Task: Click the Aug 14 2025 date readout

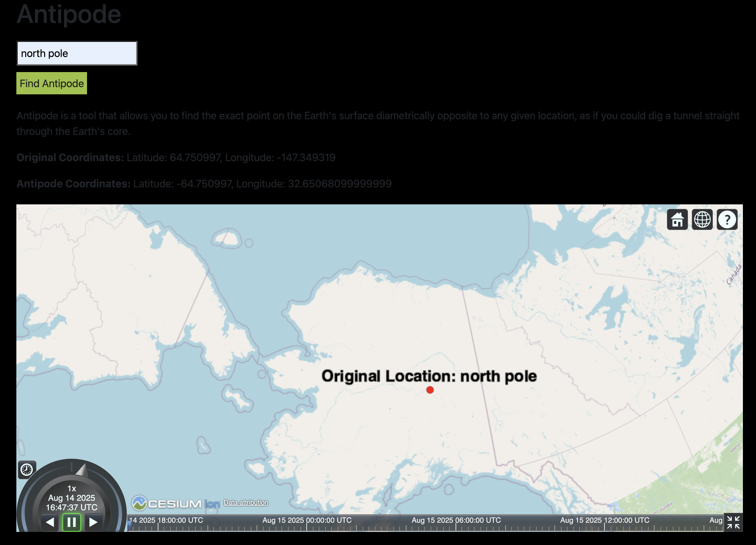Action: pos(72,498)
